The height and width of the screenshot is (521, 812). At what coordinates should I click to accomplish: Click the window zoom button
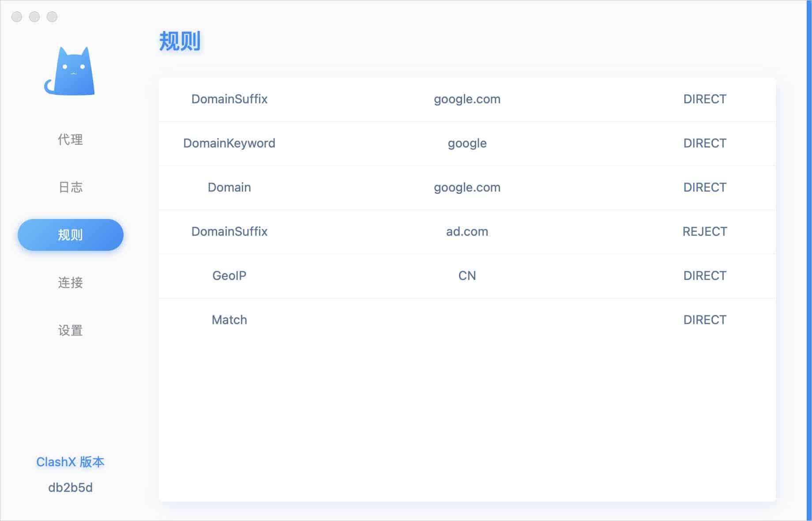tap(52, 17)
